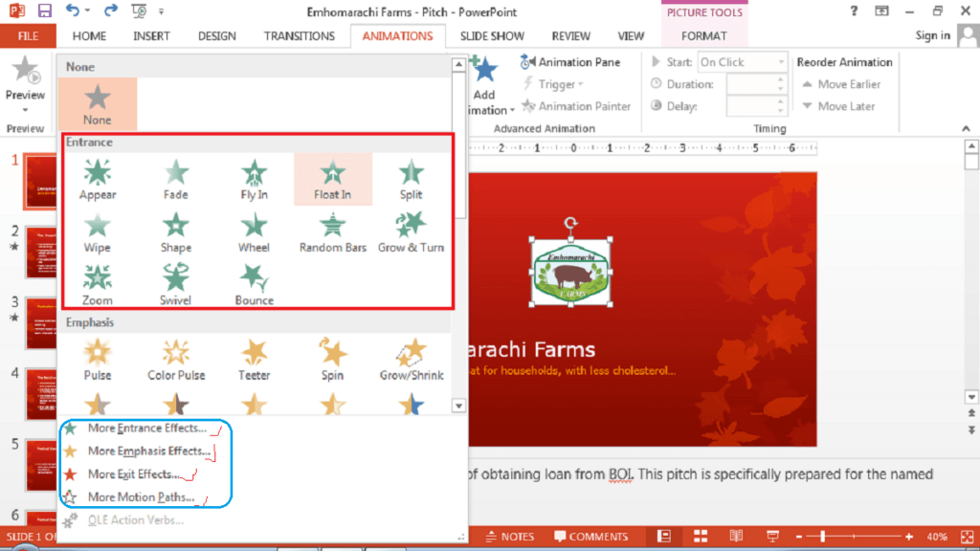The height and width of the screenshot is (551, 980).
Task: Select the Grow/Shrink emphasis effect
Action: click(x=411, y=355)
